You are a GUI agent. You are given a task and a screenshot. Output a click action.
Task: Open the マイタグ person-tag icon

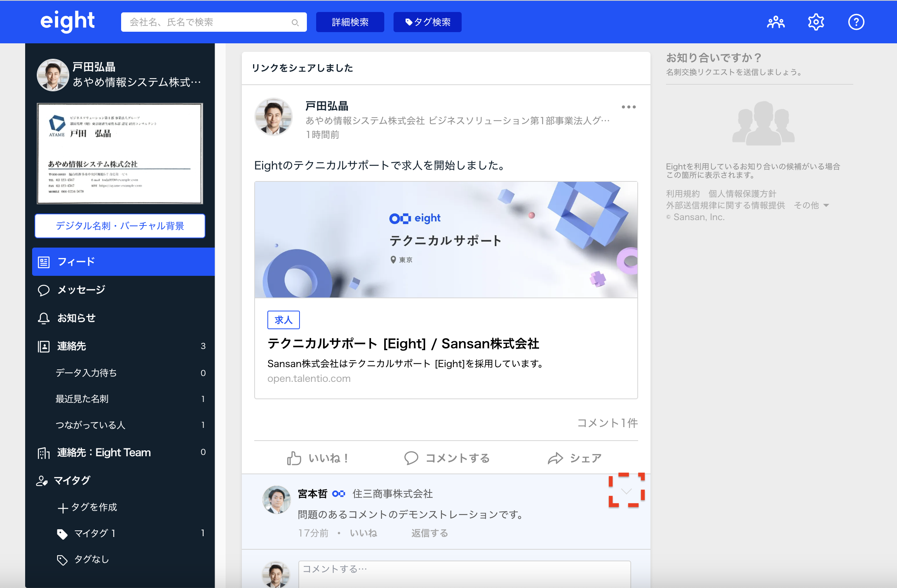42,480
